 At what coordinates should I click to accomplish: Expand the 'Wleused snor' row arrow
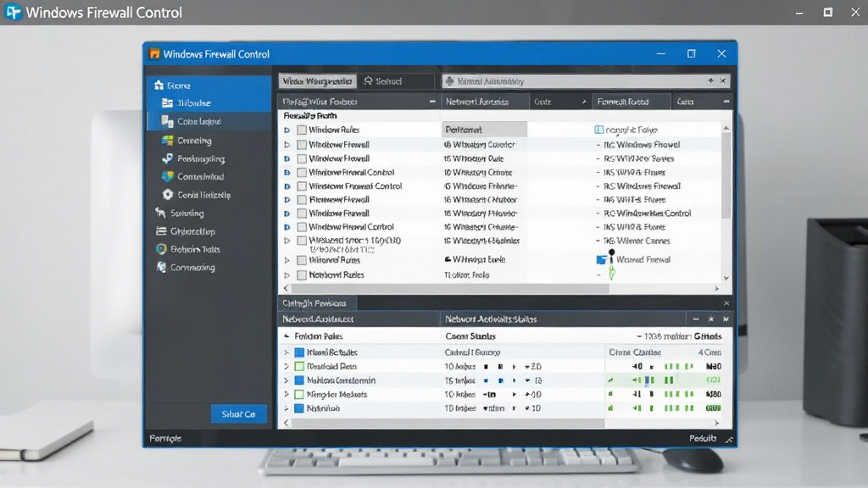(287, 241)
